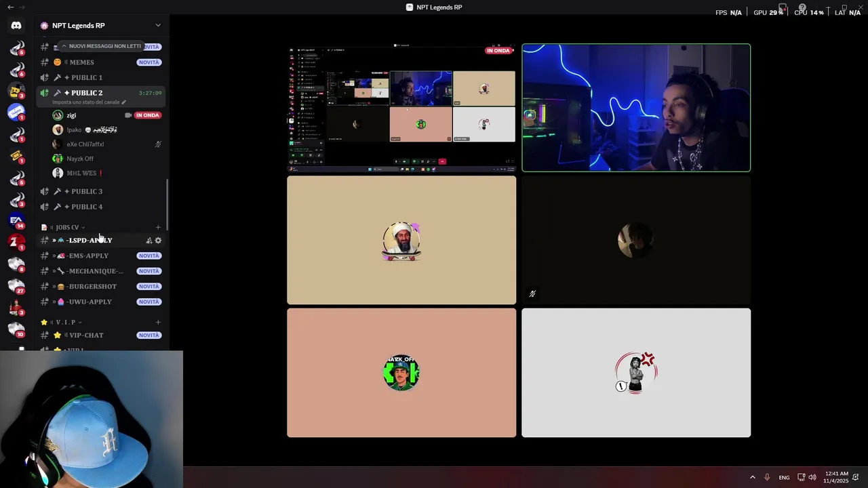The height and width of the screenshot is (488, 868).
Task: Open the red Z server icon
Action: pyautogui.click(x=16, y=242)
